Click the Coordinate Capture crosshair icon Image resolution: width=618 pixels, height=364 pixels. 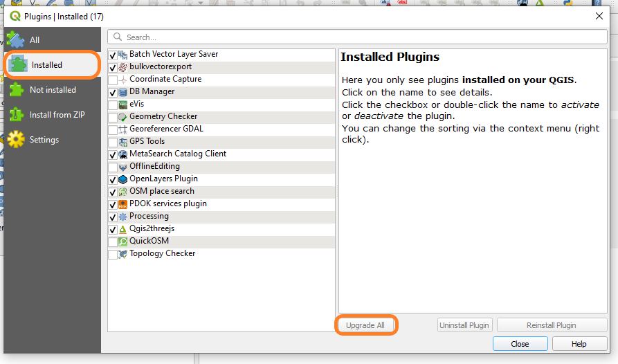tap(123, 80)
